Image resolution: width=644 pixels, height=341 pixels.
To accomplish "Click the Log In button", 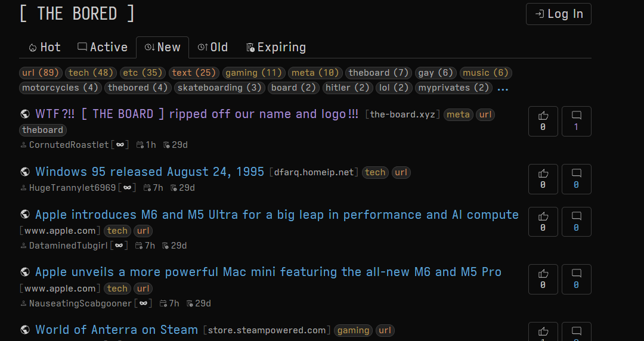I will pyautogui.click(x=559, y=14).
